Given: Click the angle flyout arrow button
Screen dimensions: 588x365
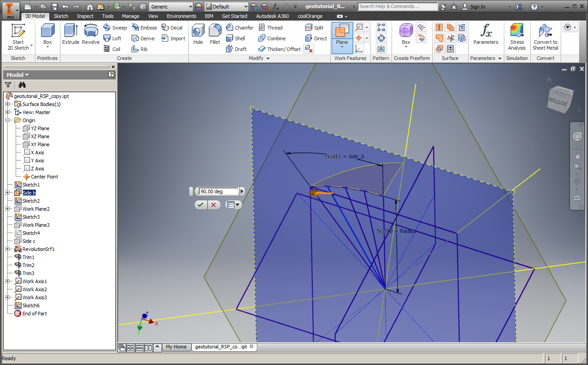Looking at the screenshot, I should pos(243,191).
